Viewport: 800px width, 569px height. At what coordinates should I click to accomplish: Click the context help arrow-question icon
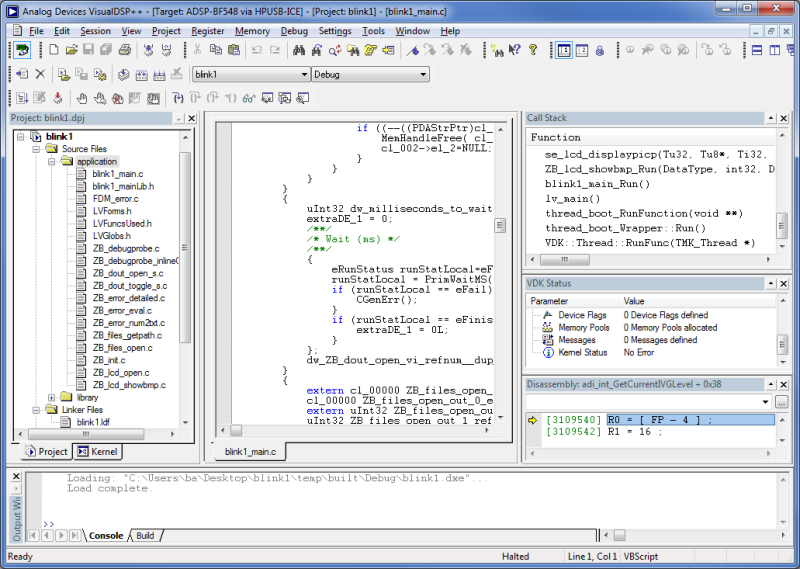(x=515, y=50)
